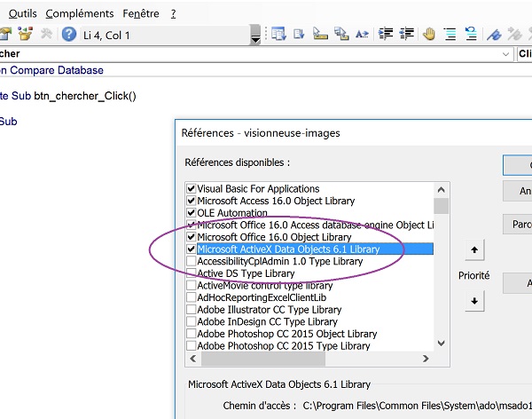Viewport: 532px width, 419px height.
Task: Click List Constants toolbar icon
Action: pos(299,34)
